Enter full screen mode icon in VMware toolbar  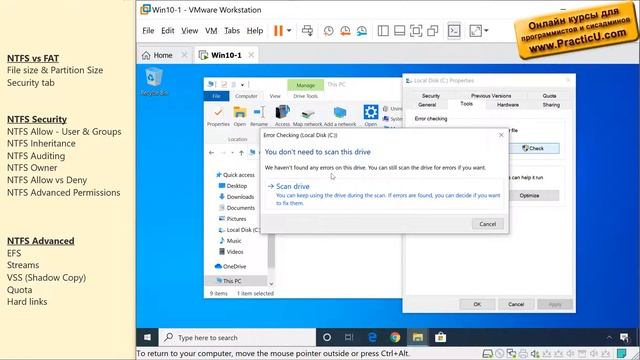416,31
